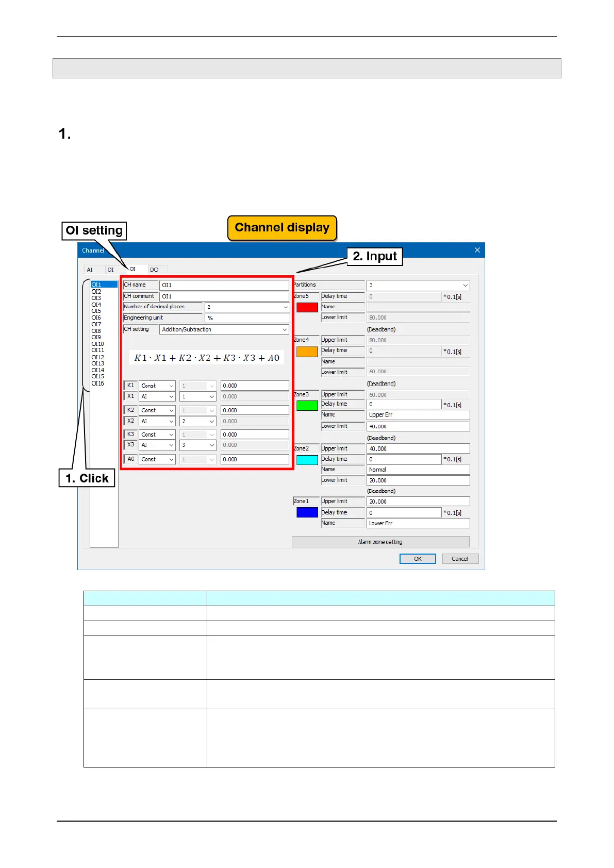Image resolution: width=614 pixels, height=868 pixels.
Task: Click the Zone5 red color swatch
Action: click(x=307, y=307)
